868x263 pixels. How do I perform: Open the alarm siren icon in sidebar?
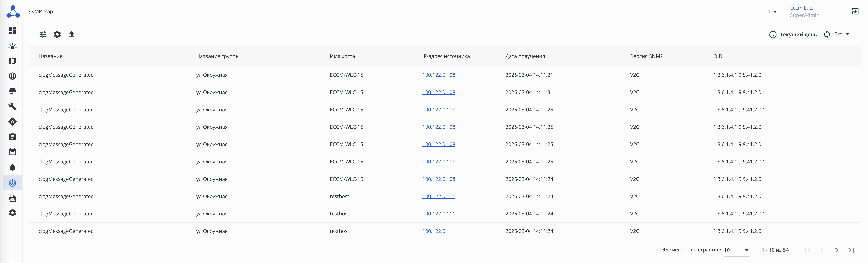coord(12,46)
